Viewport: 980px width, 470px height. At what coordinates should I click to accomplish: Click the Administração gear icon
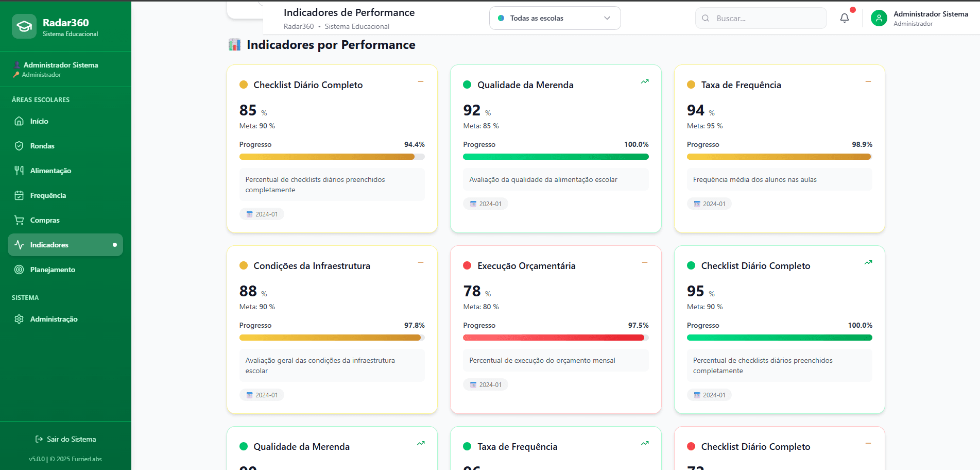(19, 319)
